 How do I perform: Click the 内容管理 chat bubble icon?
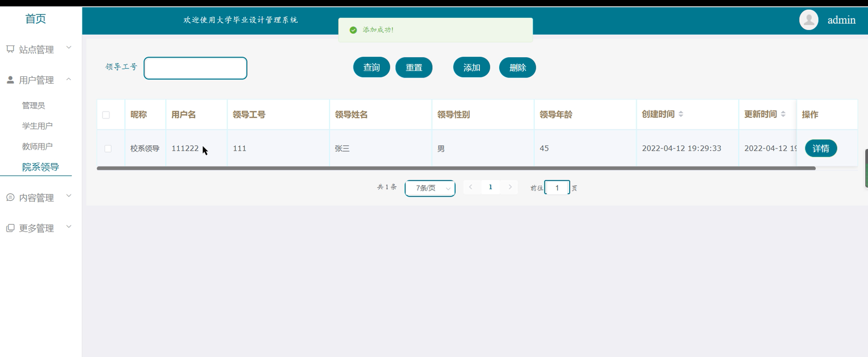coord(10,198)
